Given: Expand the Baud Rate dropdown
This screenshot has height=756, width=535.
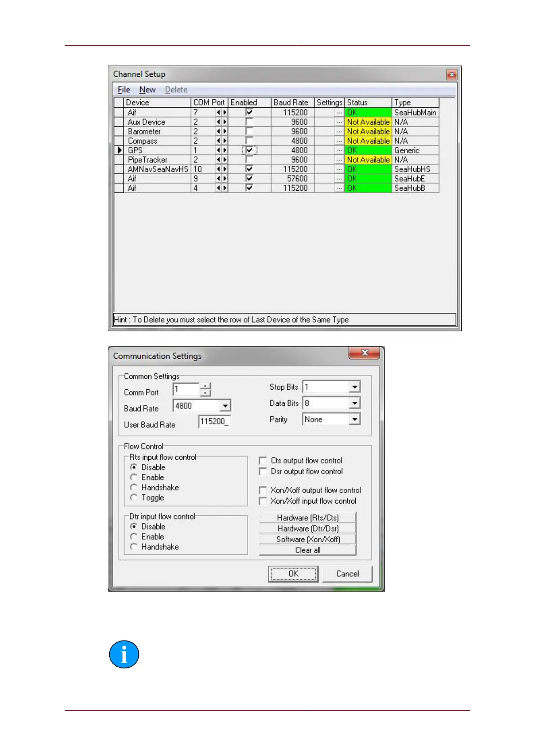Looking at the screenshot, I should 225,406.
